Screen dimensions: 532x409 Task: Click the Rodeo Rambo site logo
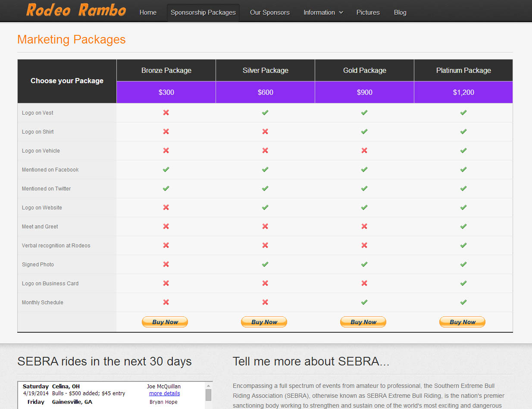(x=76, y=10)
